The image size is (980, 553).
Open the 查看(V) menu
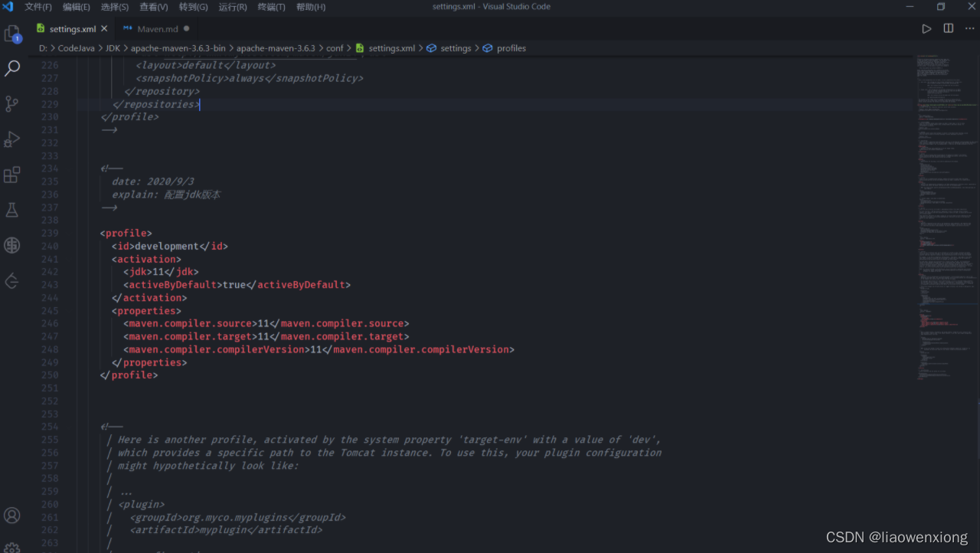pyautogui.click(x=154, y=7)
